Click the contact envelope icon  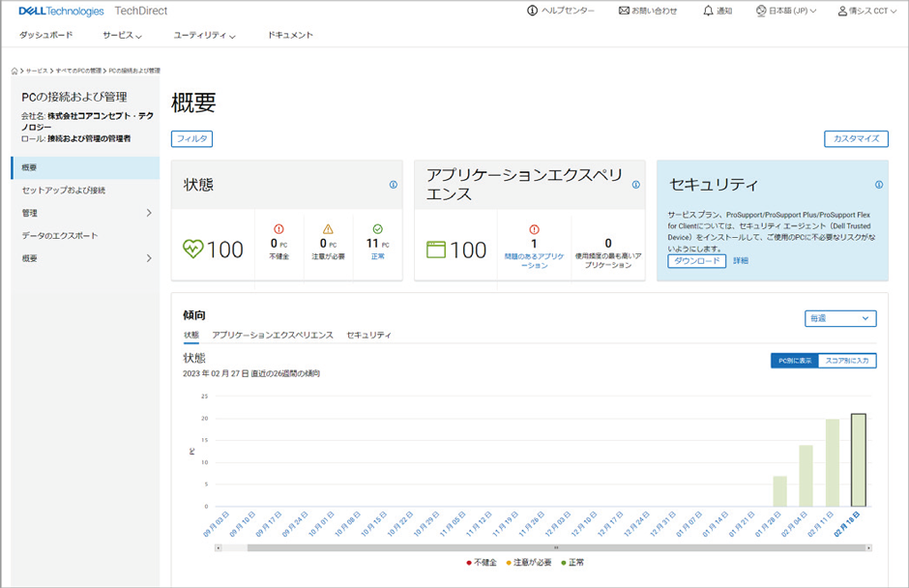pos(624,11)
